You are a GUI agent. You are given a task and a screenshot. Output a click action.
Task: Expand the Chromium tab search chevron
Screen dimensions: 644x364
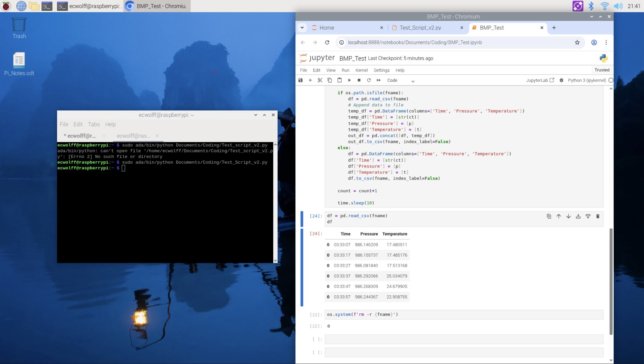(x=302, y=28)
